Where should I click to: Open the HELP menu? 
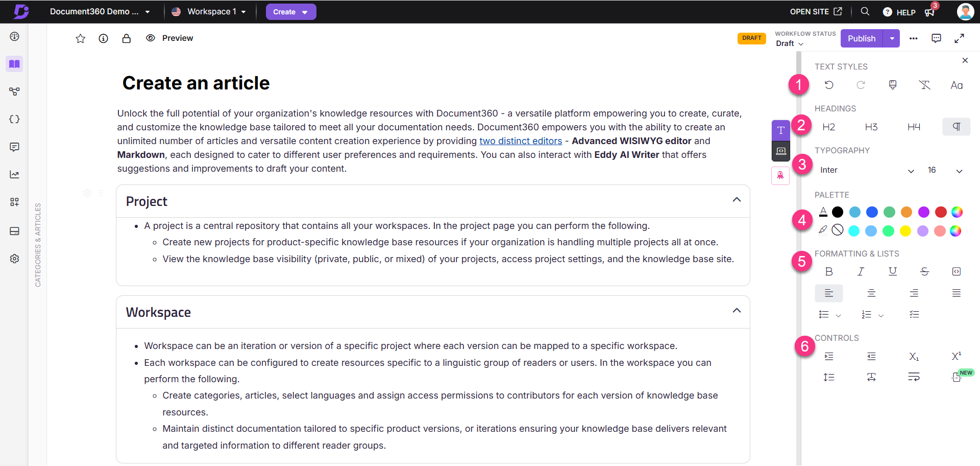pyautogui.click(x=899, y=12)
